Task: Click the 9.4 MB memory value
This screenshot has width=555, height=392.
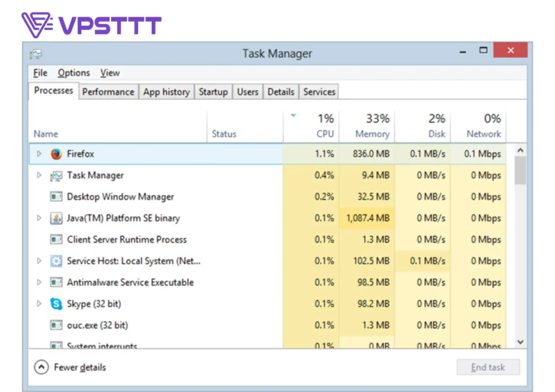Action: 376,175
